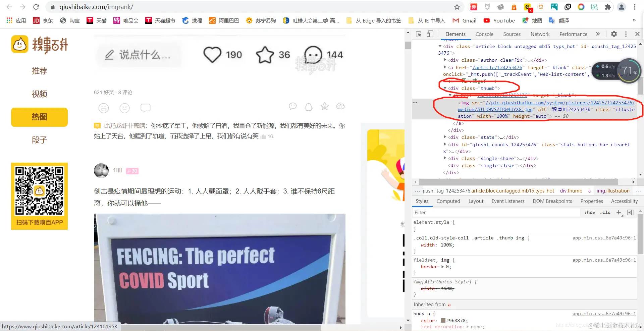
Task: Toggle the .cls class editor
Action: (605, 212)
